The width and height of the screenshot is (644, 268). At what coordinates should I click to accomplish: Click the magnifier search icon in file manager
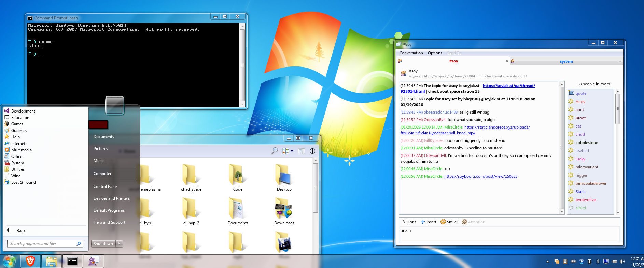tap(275, 151)
